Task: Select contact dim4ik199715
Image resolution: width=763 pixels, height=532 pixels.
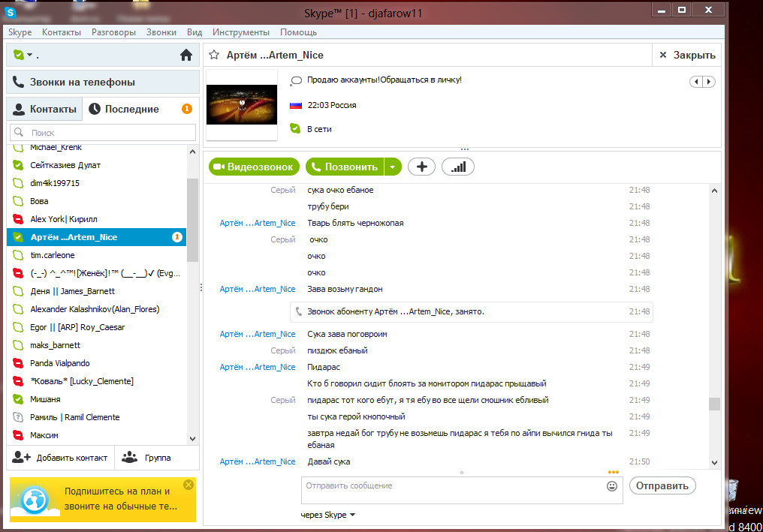Action: (x=96, y=183)
